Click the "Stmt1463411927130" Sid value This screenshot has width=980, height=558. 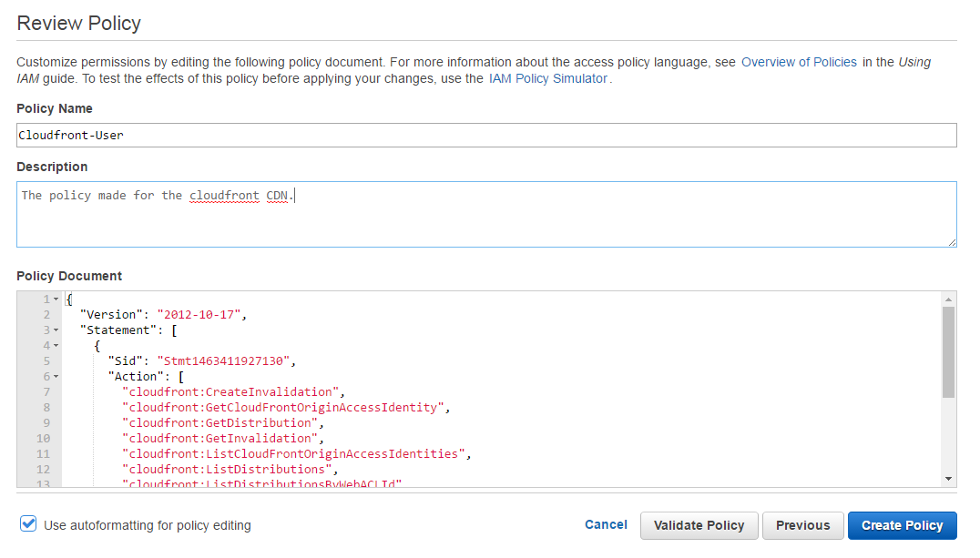tap(224, 361)
